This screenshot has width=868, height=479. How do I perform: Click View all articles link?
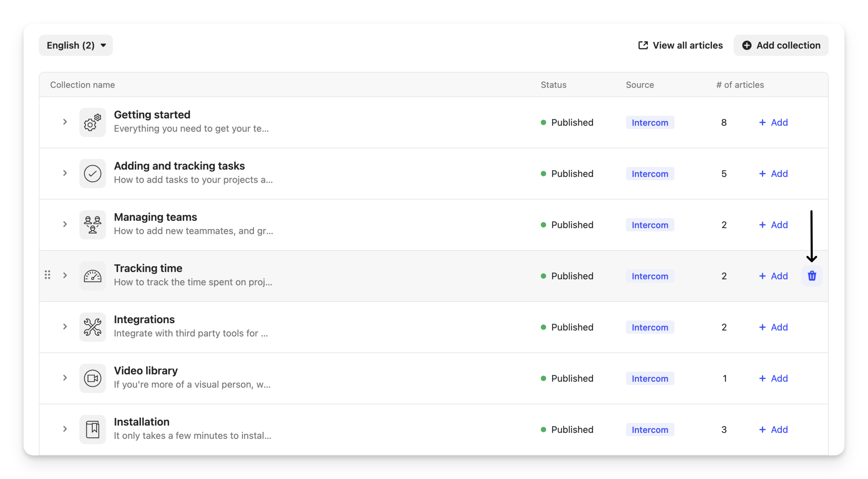pos(681,45)
